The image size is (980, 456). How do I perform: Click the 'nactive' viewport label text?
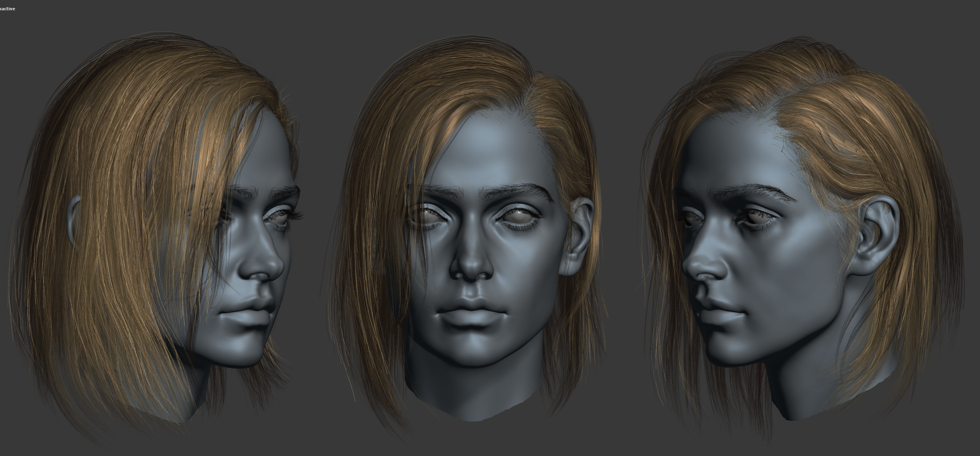click(x=8, y=9)
